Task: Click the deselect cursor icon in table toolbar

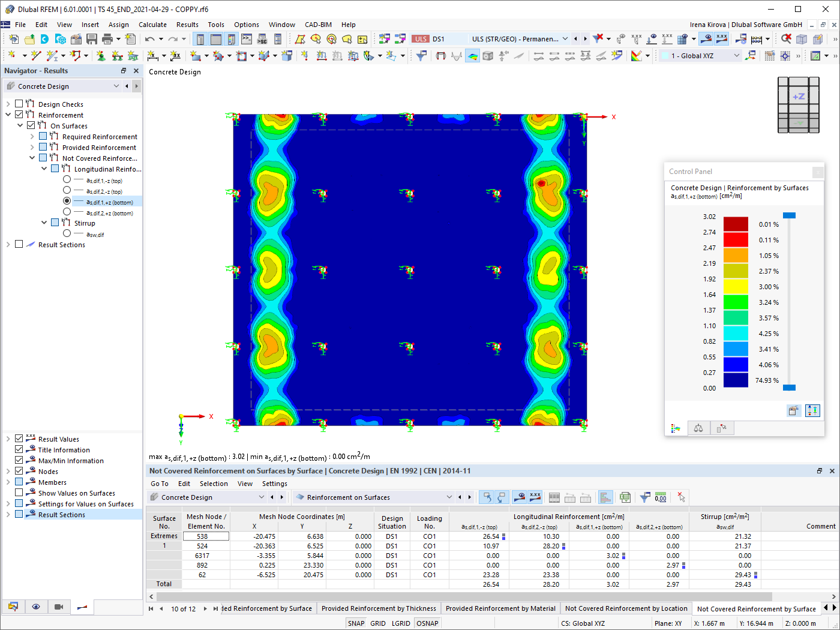Action: [x=681, y=497]
